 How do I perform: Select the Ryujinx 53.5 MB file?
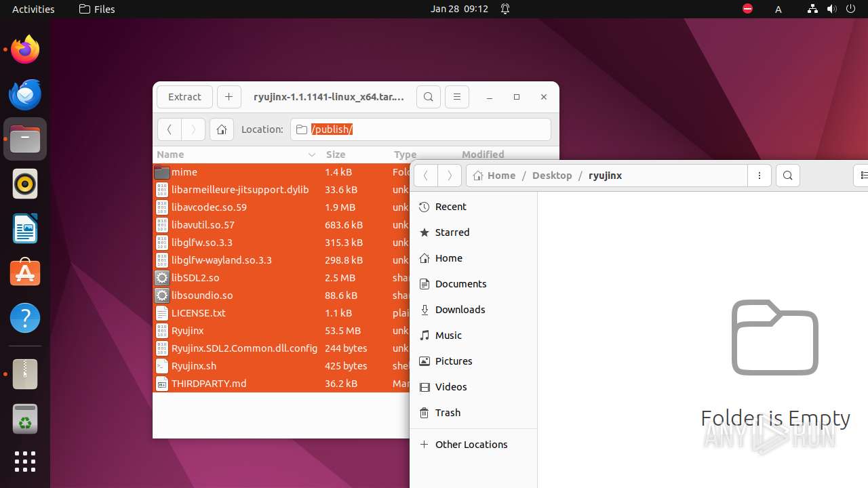(x=281, y=331)
